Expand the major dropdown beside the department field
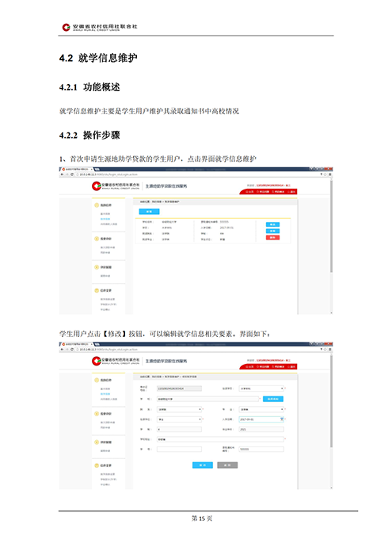 tap(261, 409)
